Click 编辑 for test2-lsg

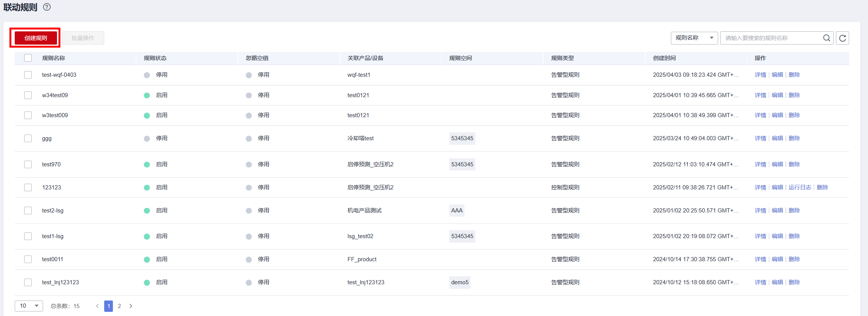[x=777, y=211]
